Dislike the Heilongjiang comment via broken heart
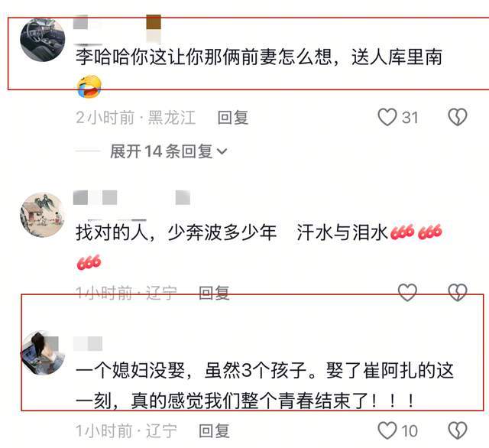Viewport: 489px width, 448px height. (x=458, y=117)
